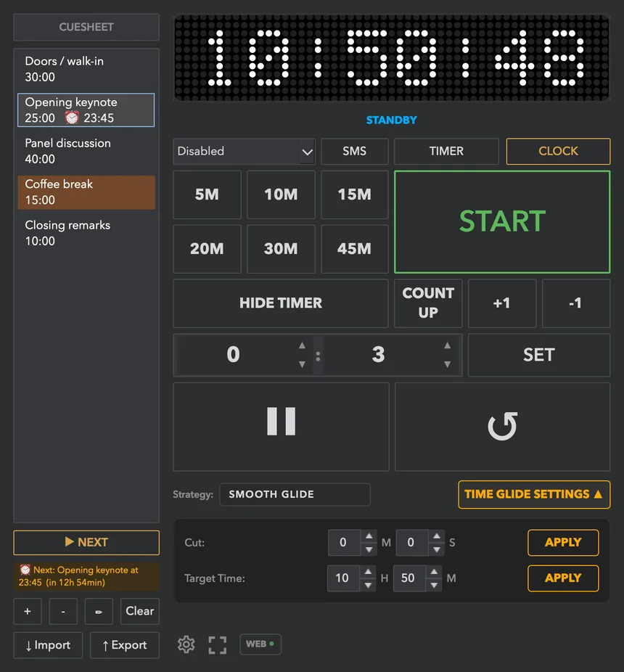Image resolution: width=624 pixels, height=672 pixels.
Task: Add a cue with the plus button
Action: [28, 611]
